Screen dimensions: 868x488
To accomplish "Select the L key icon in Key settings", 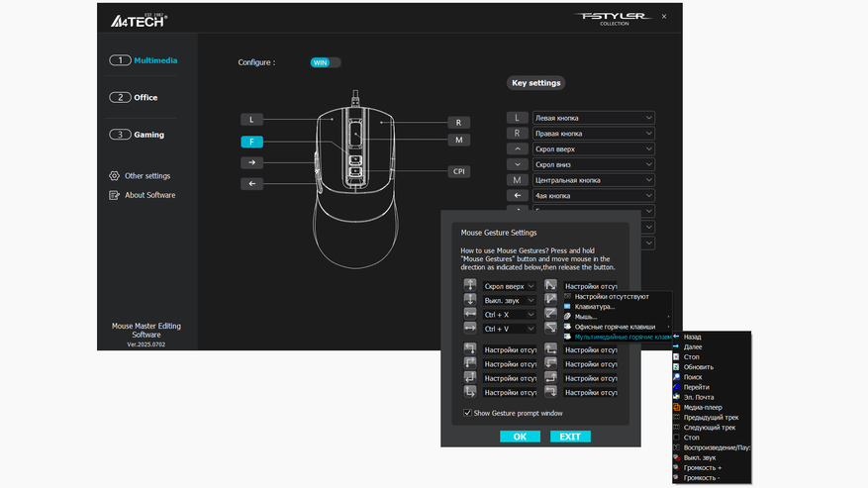I will click(517, 118).
